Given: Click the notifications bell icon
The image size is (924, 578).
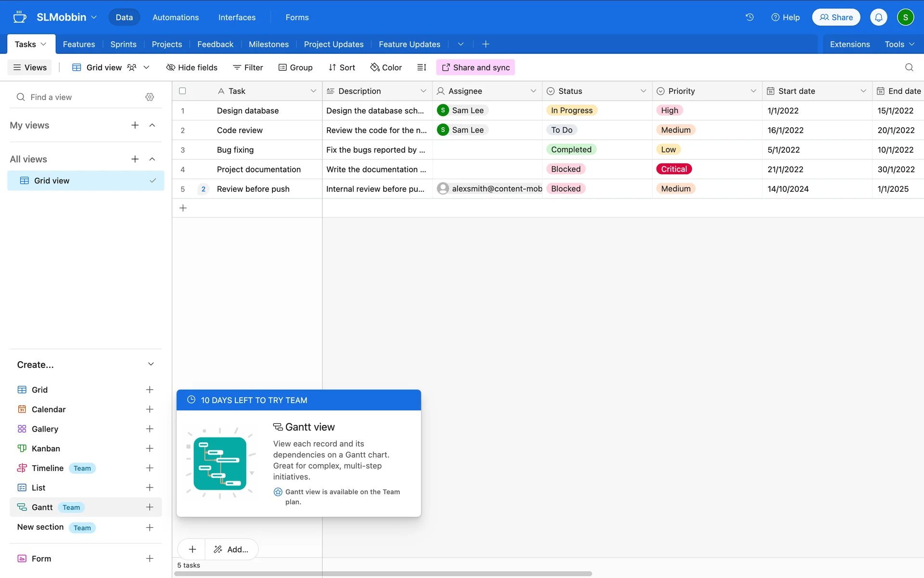Looking at the screenshot, I should coord(878,17).
